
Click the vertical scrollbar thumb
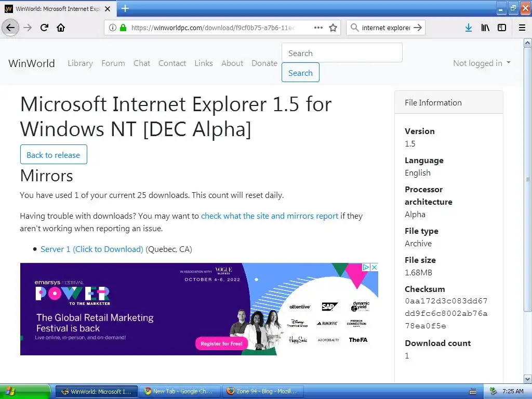[x=528, y=179]
